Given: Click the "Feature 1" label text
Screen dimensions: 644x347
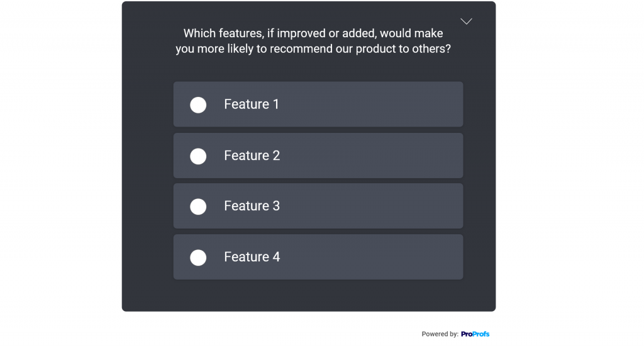Looking at the screenshot, I should click(x=252, y=104).
